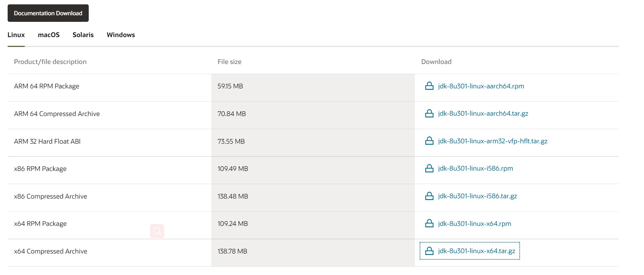The image size is (644, 275).
Task: Switch to the Linux tab
Action: [x=16, y=35]
